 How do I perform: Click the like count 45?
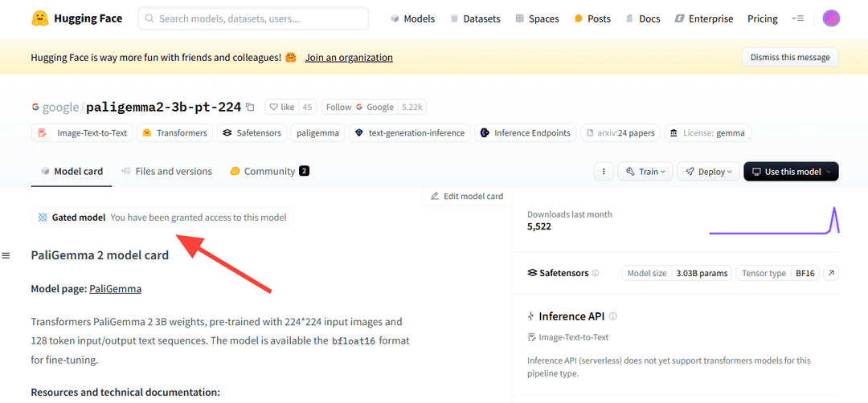[307, 107]
